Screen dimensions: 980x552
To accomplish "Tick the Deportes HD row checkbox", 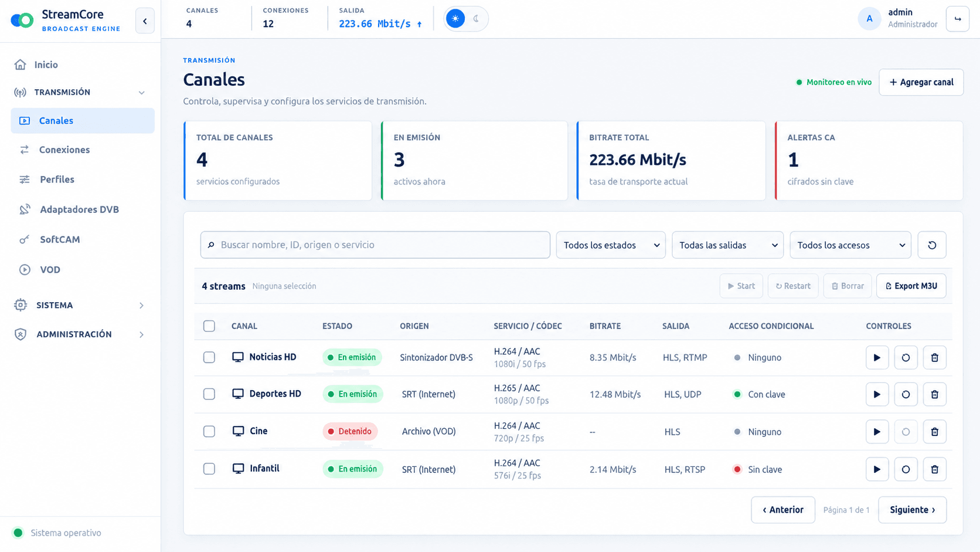I will point(209,394).
